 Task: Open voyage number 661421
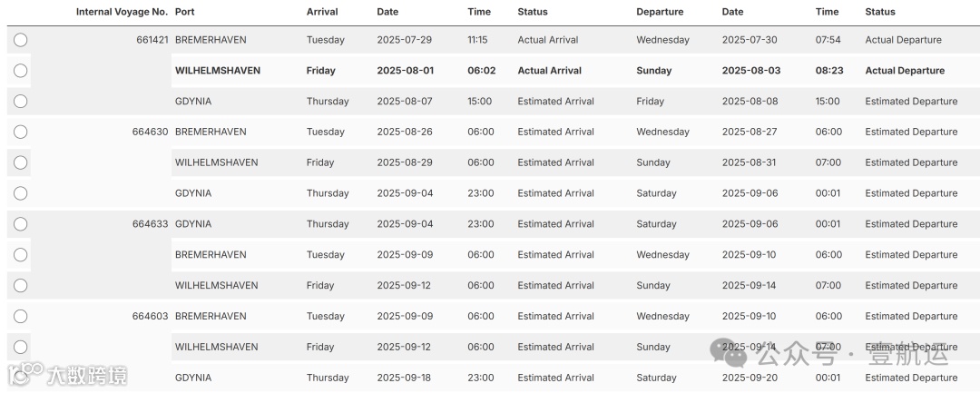[x=150, y=40]
